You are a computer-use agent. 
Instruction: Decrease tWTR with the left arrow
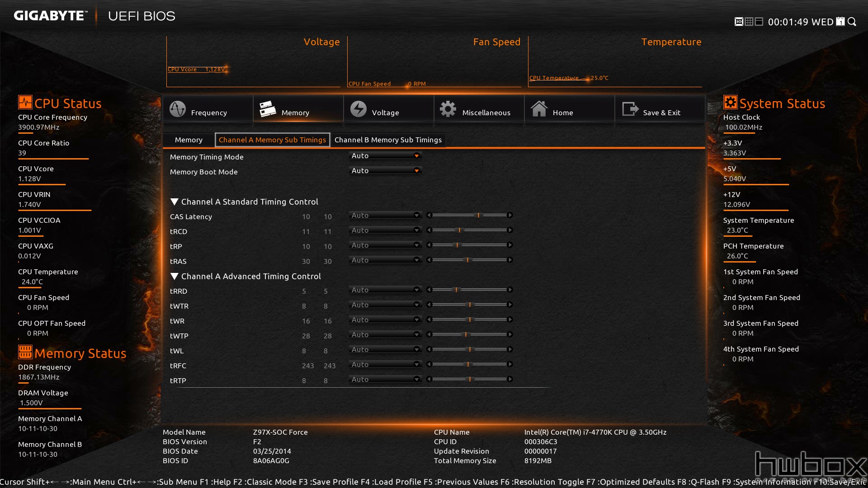[429, 305]
